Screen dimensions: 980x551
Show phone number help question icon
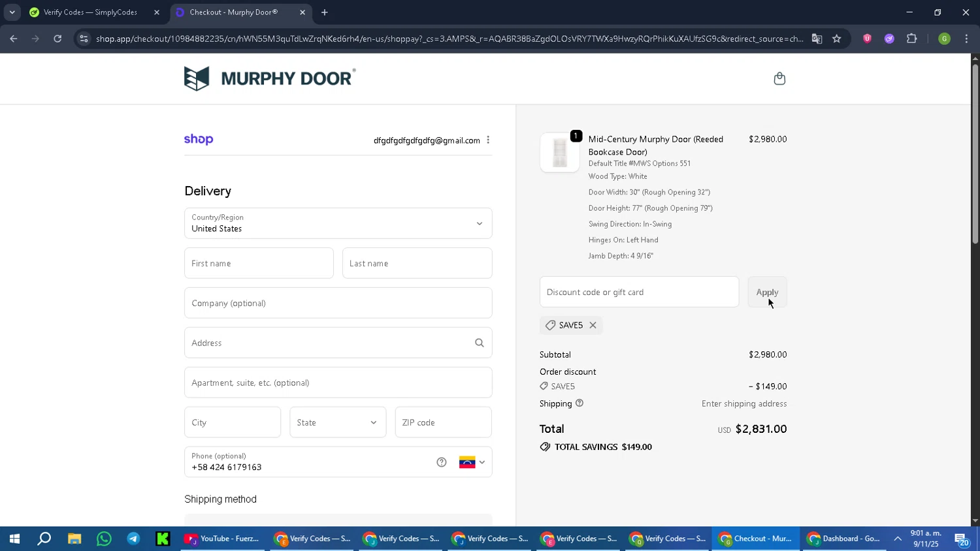[x=442, y=462]
